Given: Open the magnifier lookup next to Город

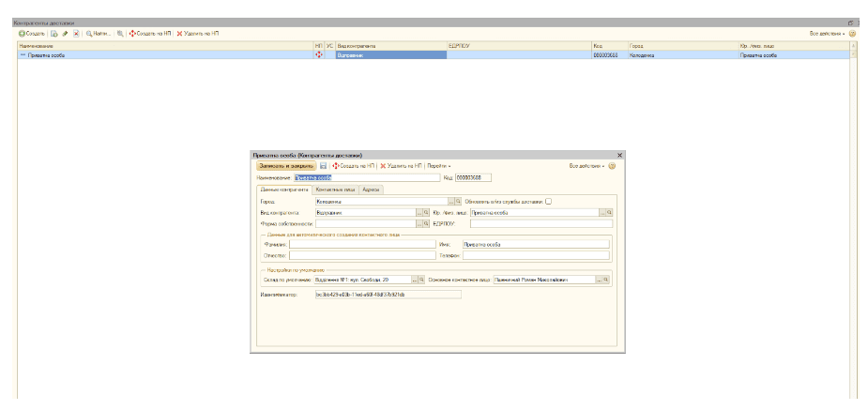Looking at the screenshot, I should coord(459,201).
